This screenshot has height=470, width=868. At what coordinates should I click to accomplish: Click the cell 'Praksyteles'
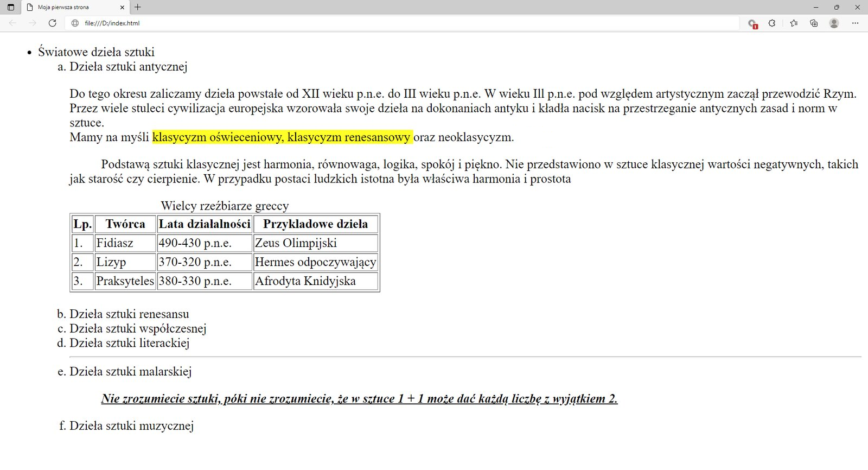(125, 281)
